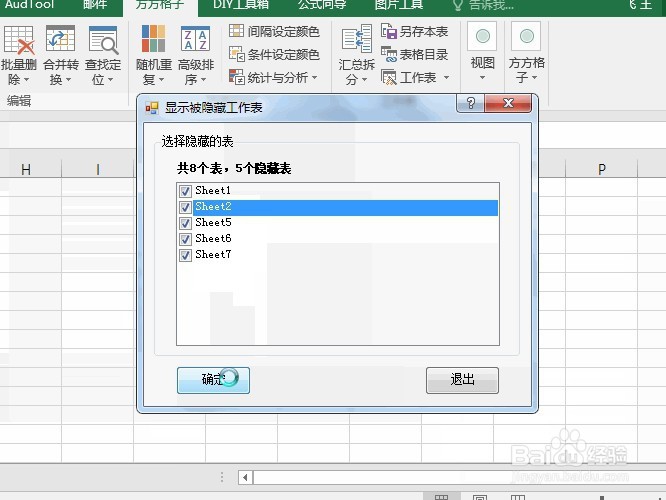Open the 高级排序 advanced sort icon
666x500 pixels.
pyautogui.click(x=195, y=39)
